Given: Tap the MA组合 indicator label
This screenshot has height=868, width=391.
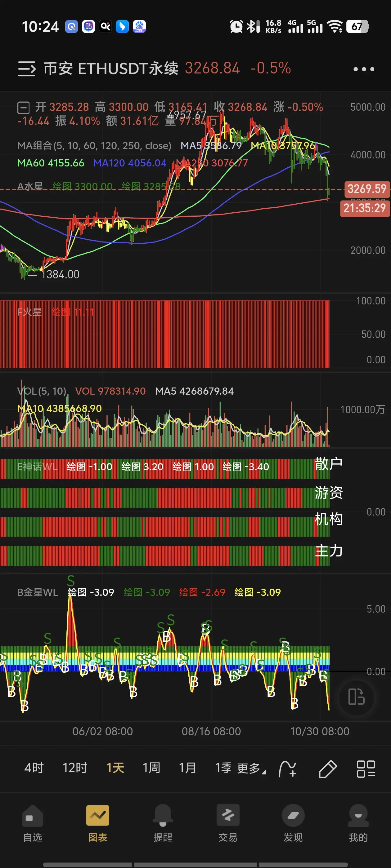Looking at the screenshot, I should (94, 146).
